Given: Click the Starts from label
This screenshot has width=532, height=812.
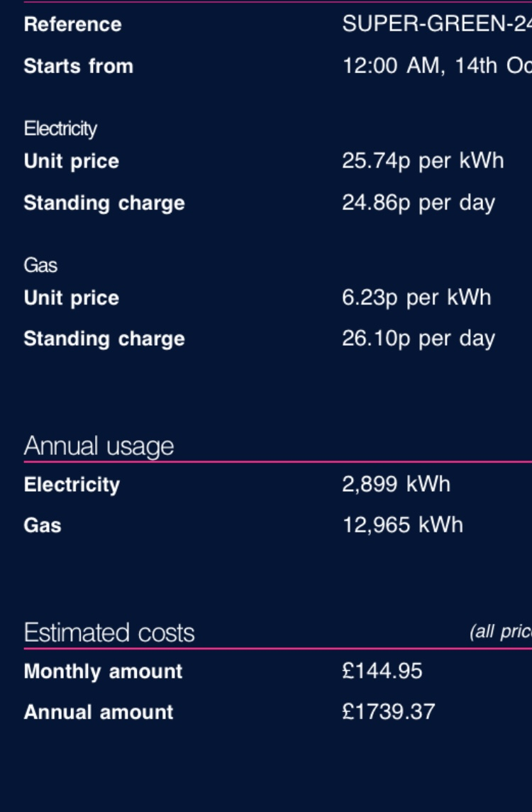Looking at the screenshot, I should [x=79, y=66].
